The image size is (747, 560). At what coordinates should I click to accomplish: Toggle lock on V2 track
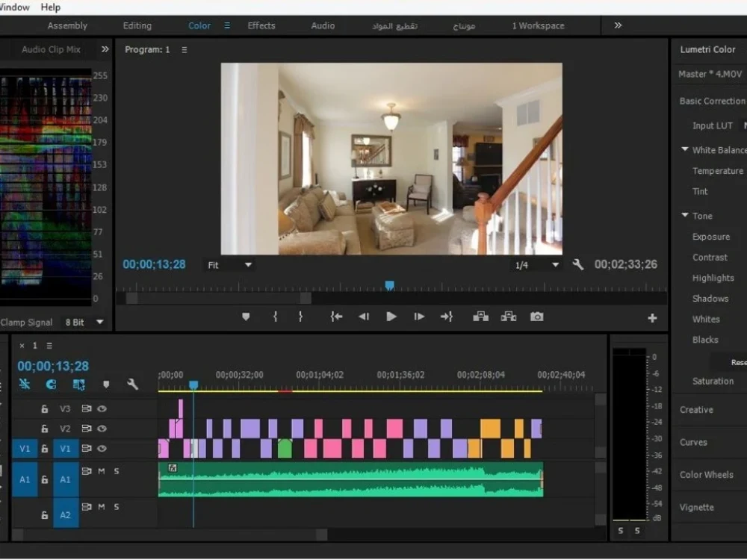tap(44, 429)
